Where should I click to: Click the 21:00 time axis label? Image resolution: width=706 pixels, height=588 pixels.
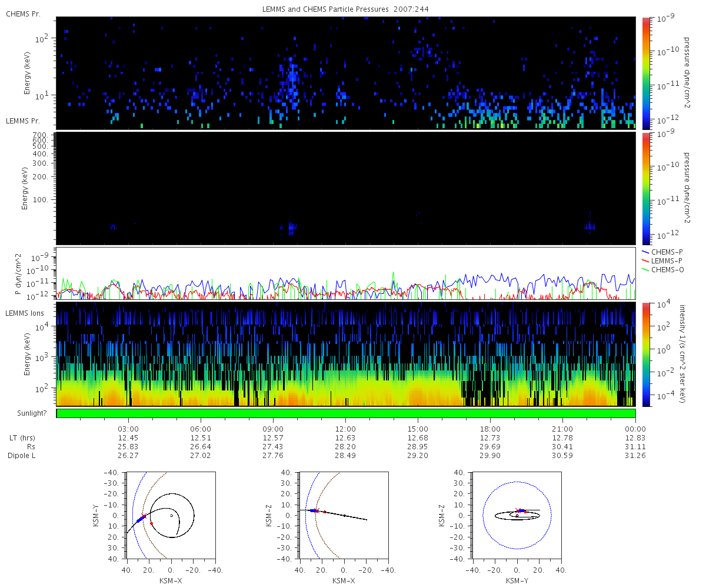(562, 429)
